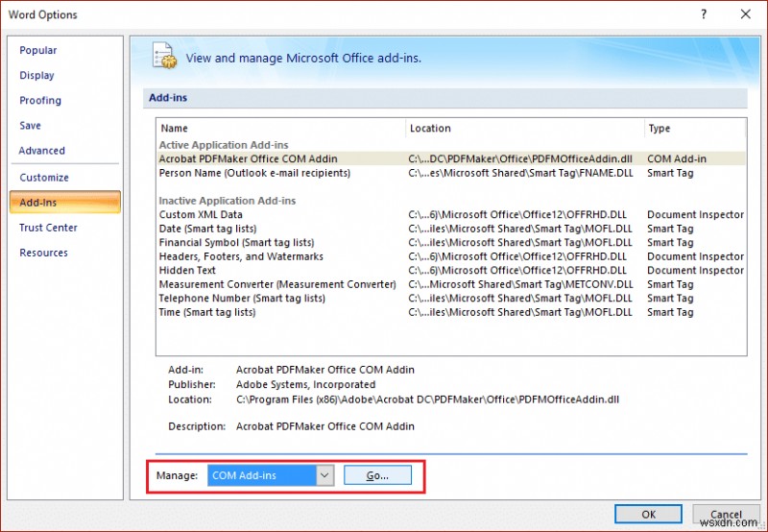Select the Custom XML Data add-in
Screen dimensions: 768x532
pyautogui.click(x=451, y=214)
